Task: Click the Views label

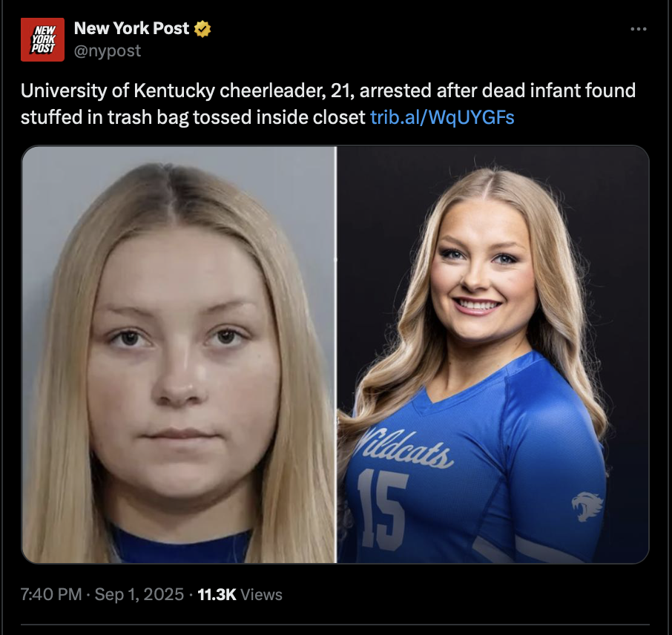Action: [x=261, y=594]
